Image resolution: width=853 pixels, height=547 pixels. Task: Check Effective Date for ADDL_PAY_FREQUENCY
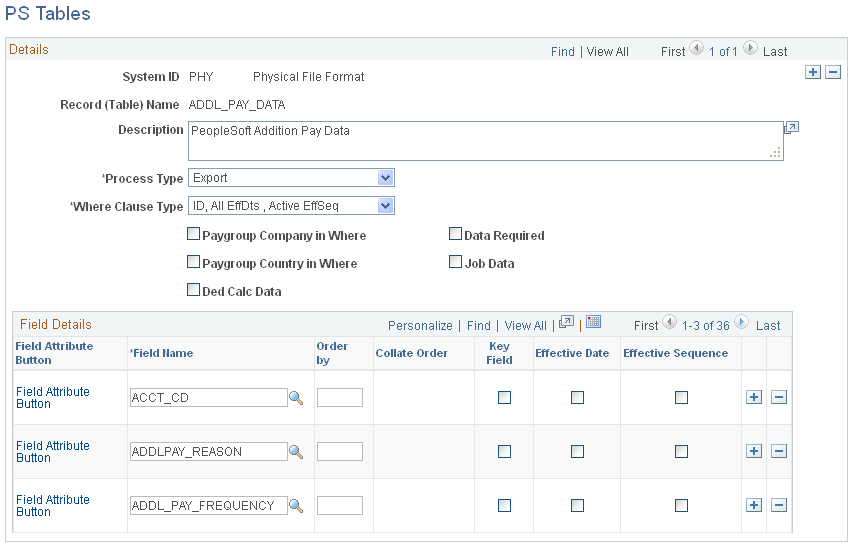577,506
